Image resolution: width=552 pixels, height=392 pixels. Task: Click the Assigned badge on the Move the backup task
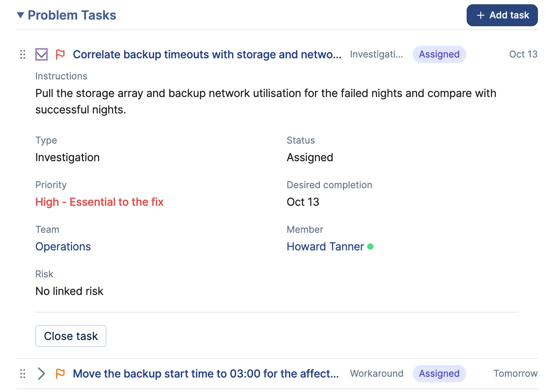click(x=439, y=374)
